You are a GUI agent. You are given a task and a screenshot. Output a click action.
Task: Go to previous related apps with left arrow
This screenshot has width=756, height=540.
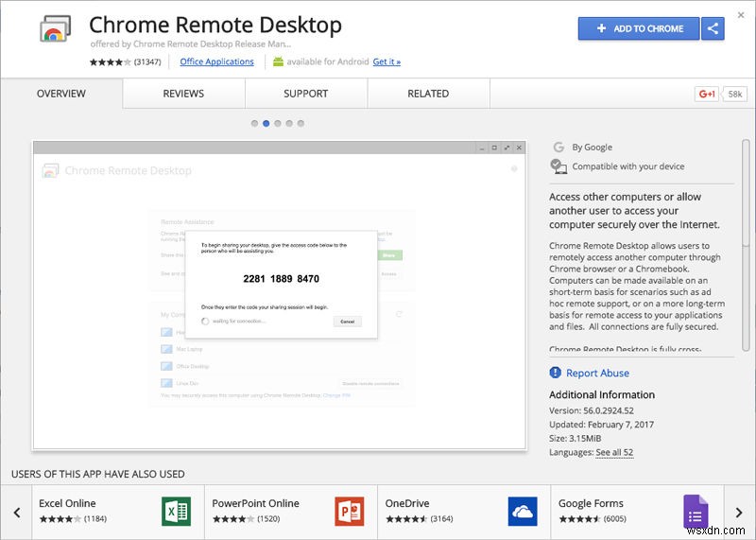17,513
